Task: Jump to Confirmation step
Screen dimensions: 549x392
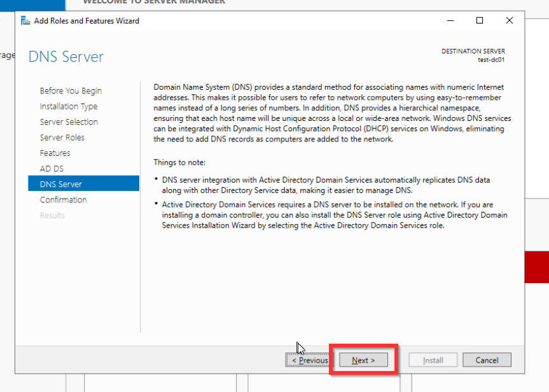Action: click(64, 200)
